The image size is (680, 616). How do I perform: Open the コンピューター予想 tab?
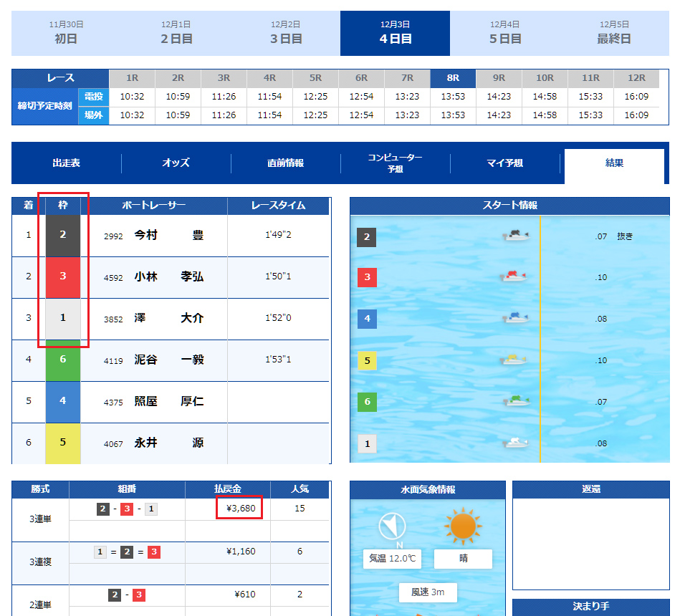coord(395,163)
